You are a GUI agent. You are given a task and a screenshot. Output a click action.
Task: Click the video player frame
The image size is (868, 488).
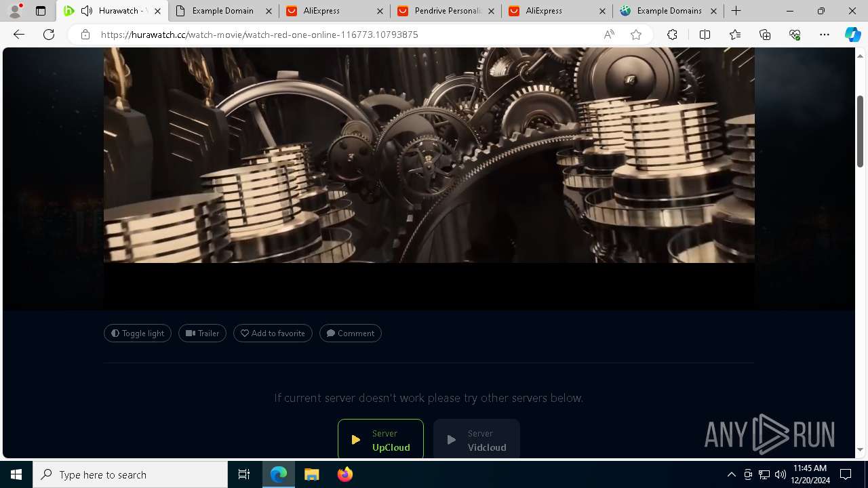[x=429, y=179]
